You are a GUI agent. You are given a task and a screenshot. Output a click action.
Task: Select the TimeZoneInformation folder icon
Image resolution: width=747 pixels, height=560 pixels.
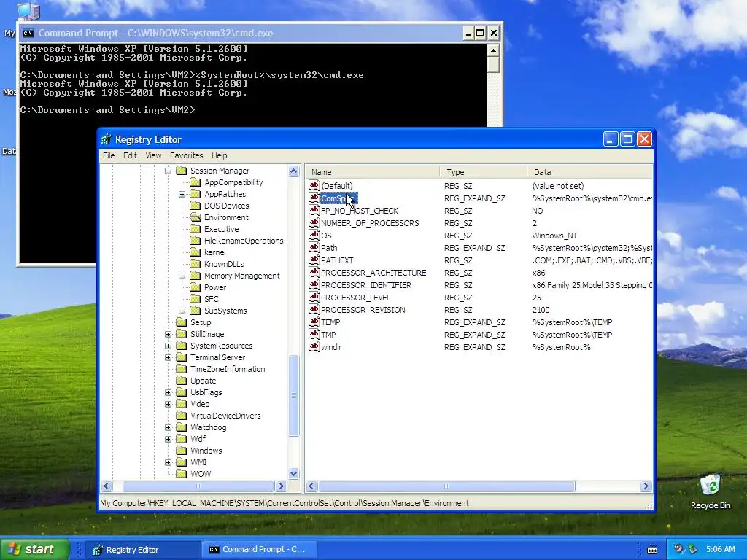[x=181, y=368]
